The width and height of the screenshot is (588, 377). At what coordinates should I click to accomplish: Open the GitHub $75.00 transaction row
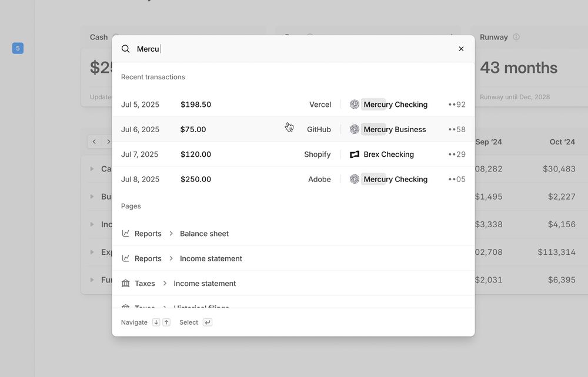[293, 129]
